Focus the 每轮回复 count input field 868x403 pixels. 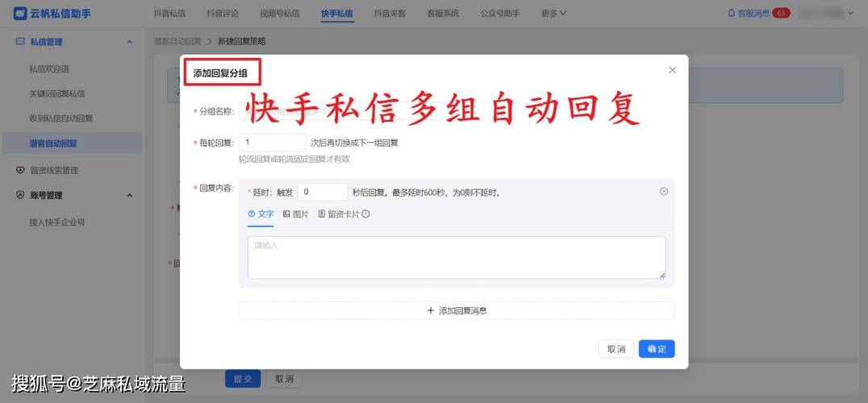tap(272, 143)
